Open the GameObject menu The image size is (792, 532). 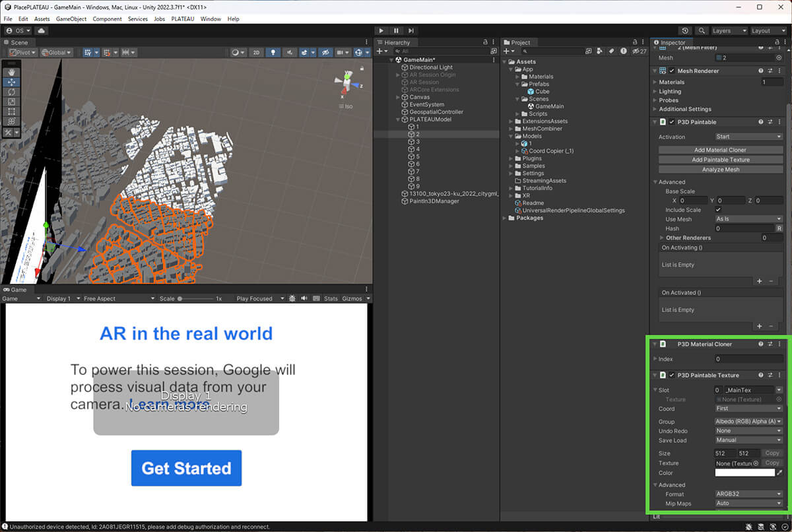(x=71, y=19)
